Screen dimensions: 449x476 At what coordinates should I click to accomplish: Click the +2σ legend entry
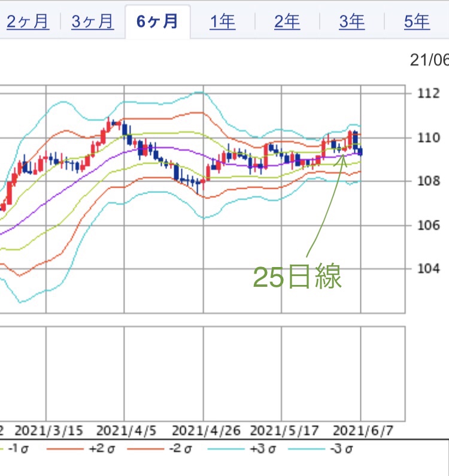(x=81, y=448)
